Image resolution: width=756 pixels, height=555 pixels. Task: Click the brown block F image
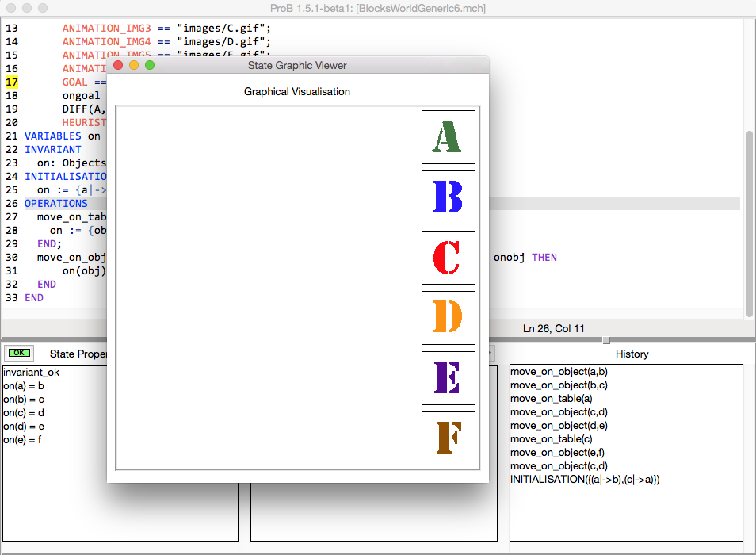448,438
